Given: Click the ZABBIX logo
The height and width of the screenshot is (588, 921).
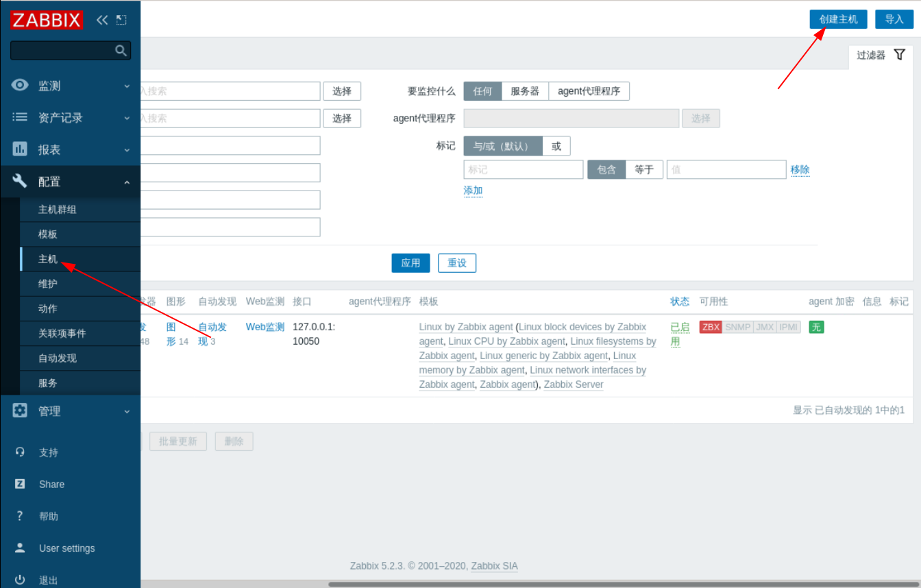Looking at the screenshot, I should tap(47, 20).
